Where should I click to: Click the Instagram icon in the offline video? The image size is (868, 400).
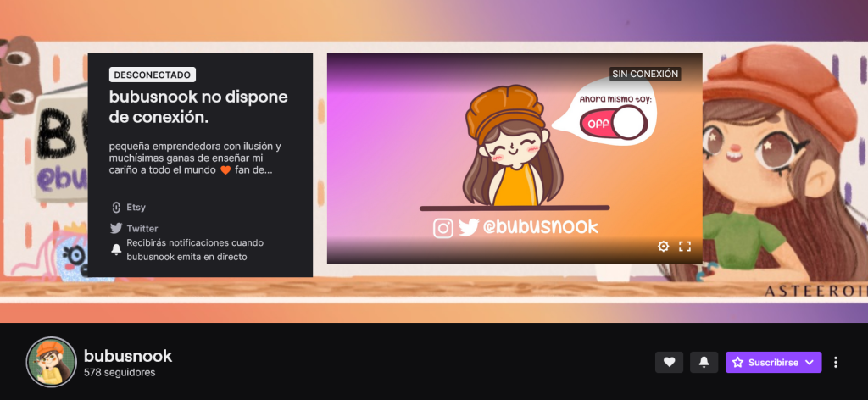click(443, 227)
